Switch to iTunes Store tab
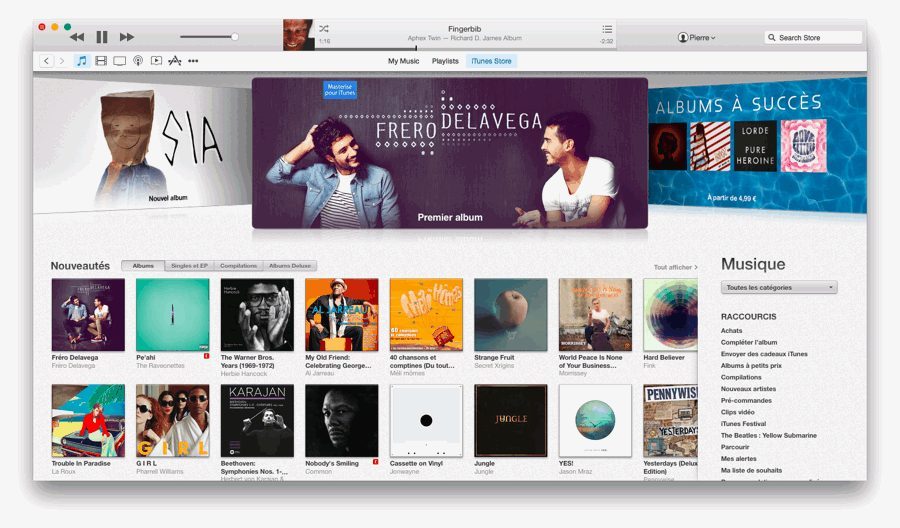This screenshot has width=900, height=528. [491, 61]
